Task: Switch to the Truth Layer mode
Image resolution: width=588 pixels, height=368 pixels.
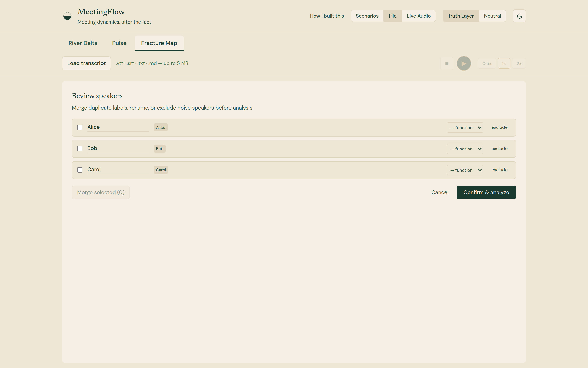Action: 461,16
